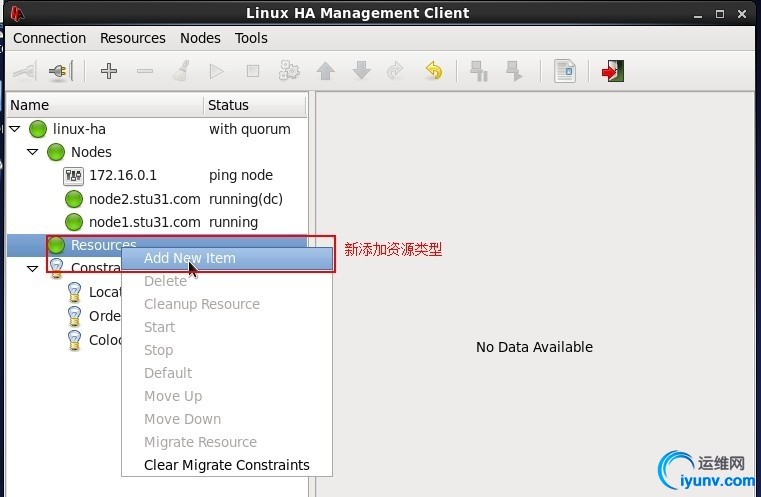Click the green linux-ha cluster icon
761x497 pixels.
pyautogui.click(x=38, y=129)
